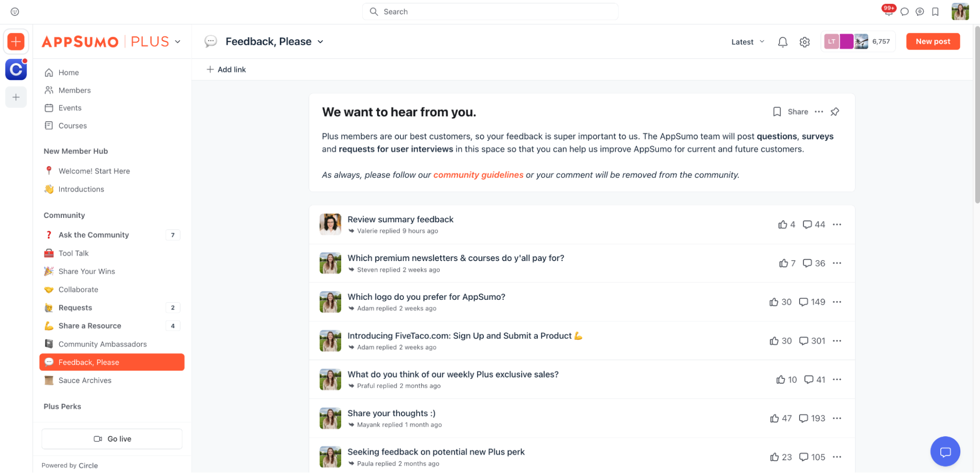Click the pin icon on welcome post
This screenshot has width=980, height=473.
pyautogui.click(x=835, y=112)
